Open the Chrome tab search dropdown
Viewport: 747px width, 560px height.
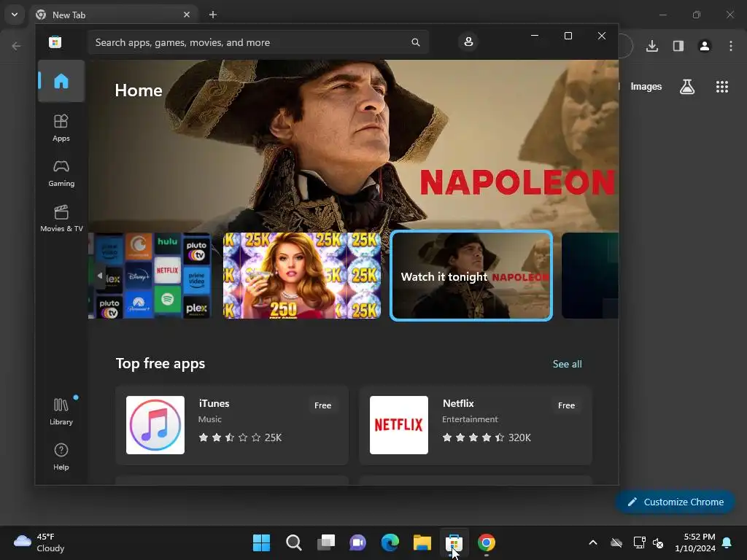(x=15, y=15)
